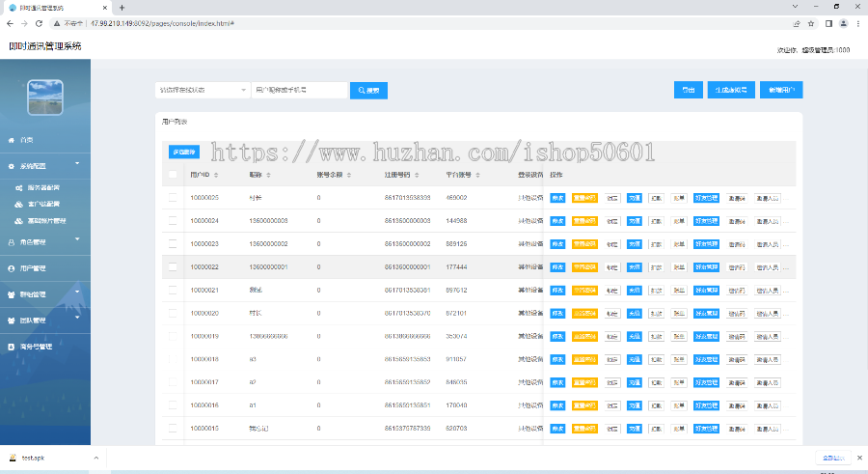This screenshot has width=868, height=474.
Task: Show more actions ellipsis for user 10000022
Action: pyautogui.click(x=786, y=267)
